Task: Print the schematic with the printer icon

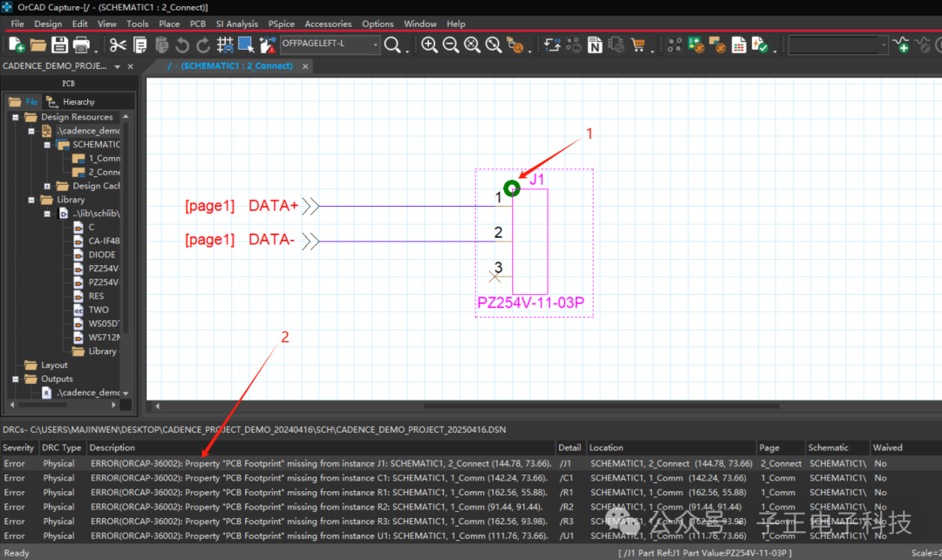Action: (x=81, y=45)
